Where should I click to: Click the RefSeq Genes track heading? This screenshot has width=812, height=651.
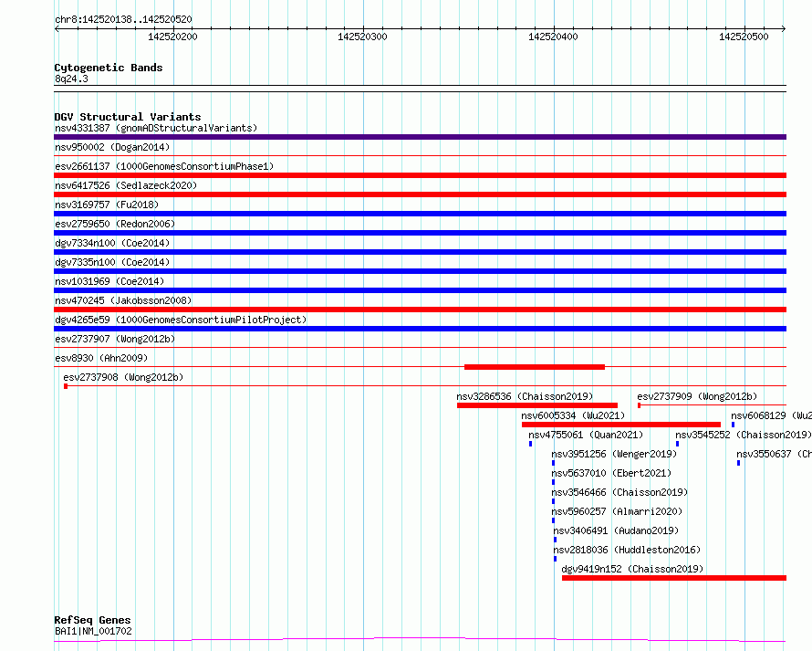coord(92,621)
